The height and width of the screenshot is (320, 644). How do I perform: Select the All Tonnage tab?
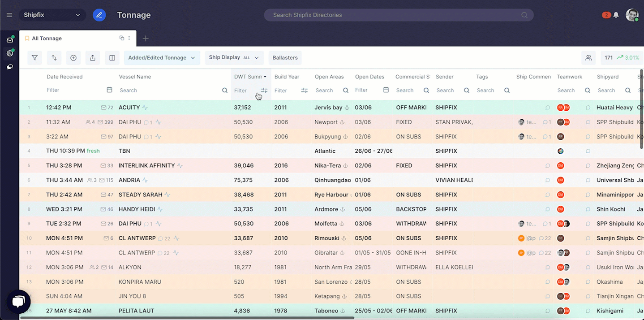(x=47, y=39)
